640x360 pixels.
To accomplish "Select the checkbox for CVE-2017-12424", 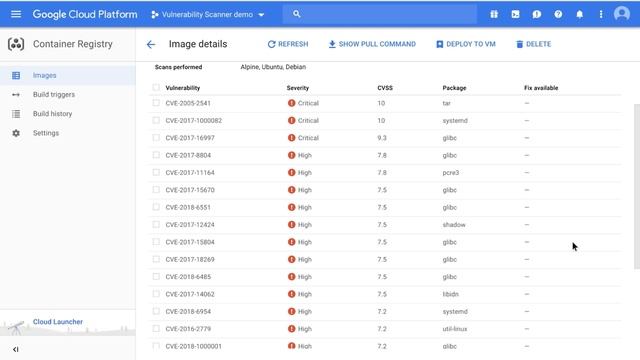I will click(x=156, y=224).
